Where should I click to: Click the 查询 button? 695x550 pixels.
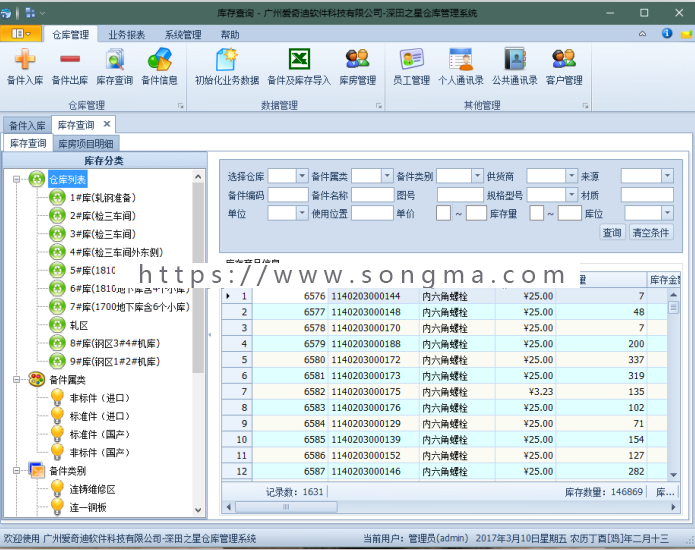pos(612,232)
